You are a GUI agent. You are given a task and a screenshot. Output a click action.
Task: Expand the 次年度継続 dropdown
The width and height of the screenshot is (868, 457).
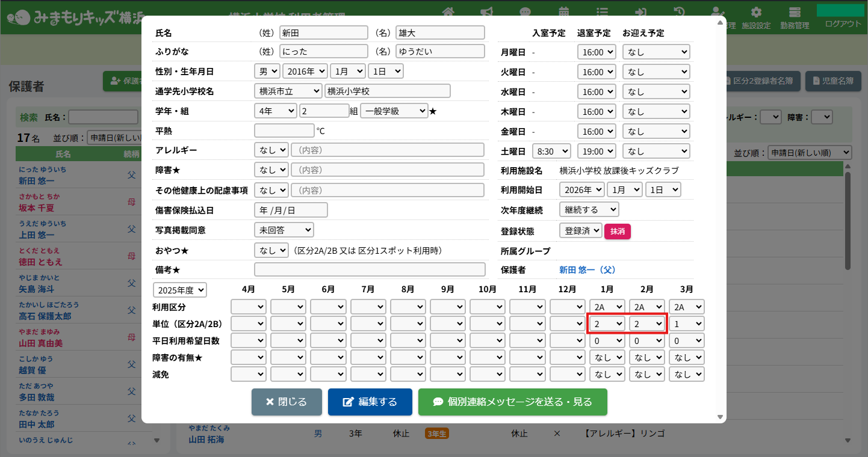pyautogui.click(x=589, y=210)
